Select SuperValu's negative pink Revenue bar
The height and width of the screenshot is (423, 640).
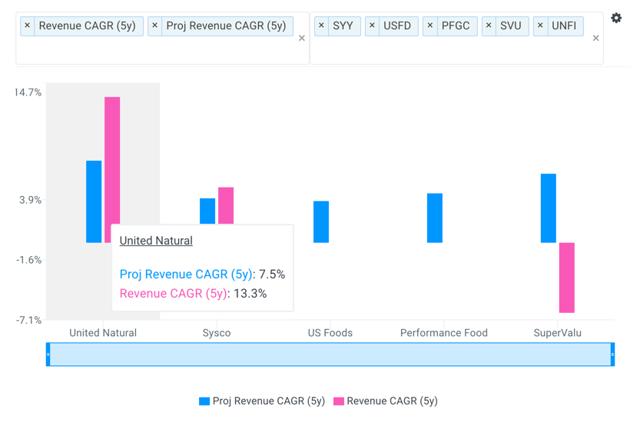tap(567, 278)
